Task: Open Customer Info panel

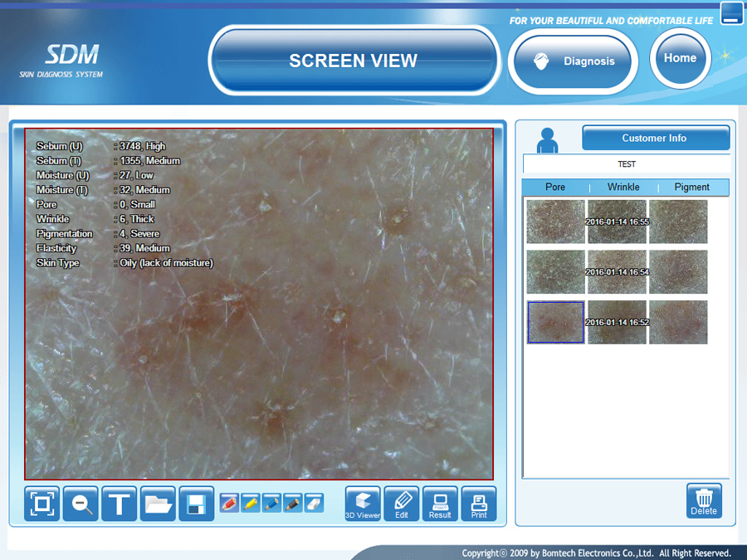Action: [655, 139]
